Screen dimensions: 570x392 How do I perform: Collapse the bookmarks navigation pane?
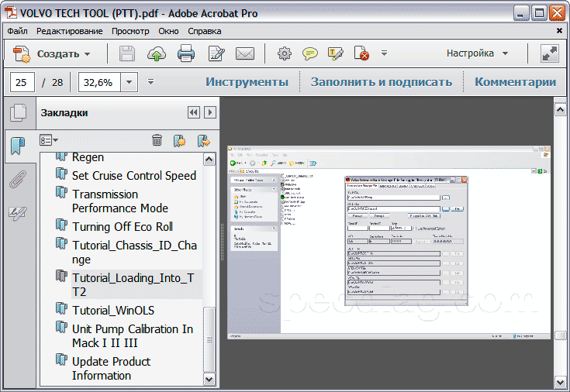(x=193, y=113)
